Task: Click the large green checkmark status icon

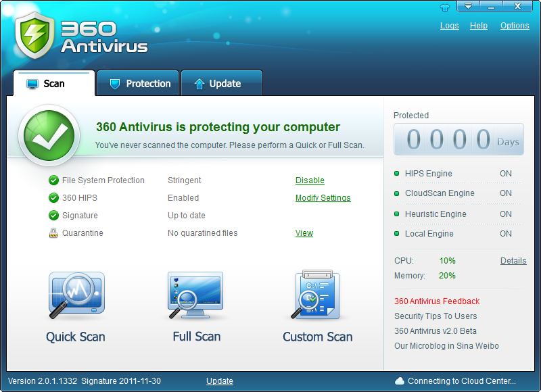Action: pos(49,136)
